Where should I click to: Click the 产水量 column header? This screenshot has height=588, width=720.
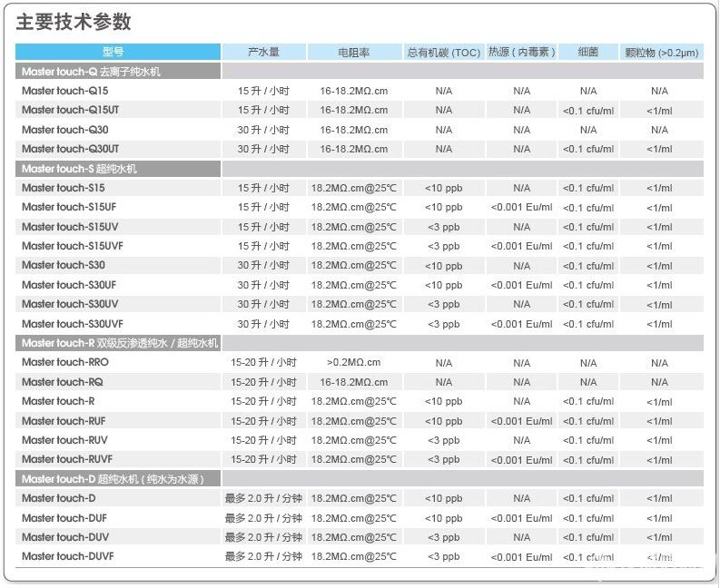pos(263,53)
